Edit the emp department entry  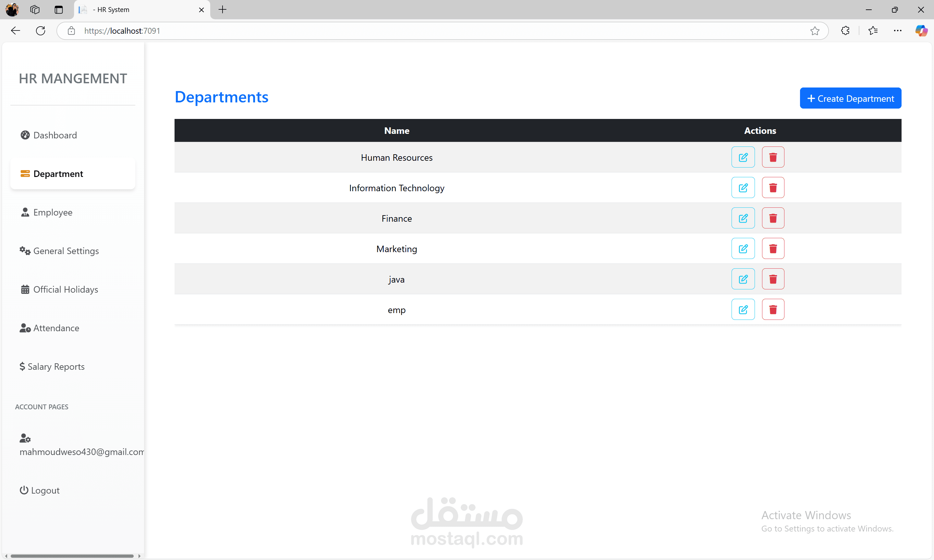[743, 309]
